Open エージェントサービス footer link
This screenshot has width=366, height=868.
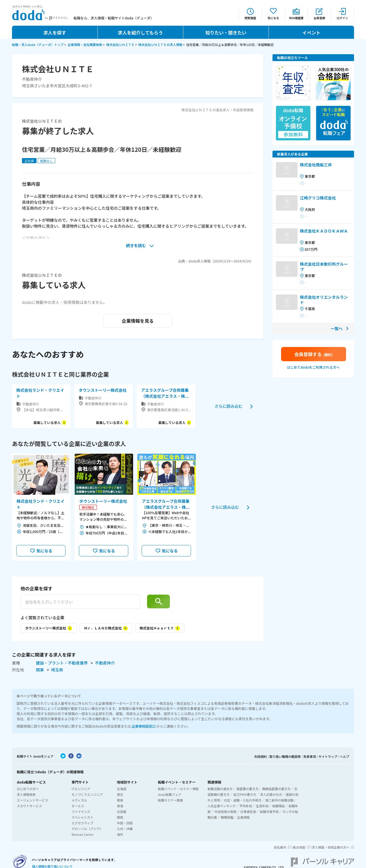coord(32,800)
